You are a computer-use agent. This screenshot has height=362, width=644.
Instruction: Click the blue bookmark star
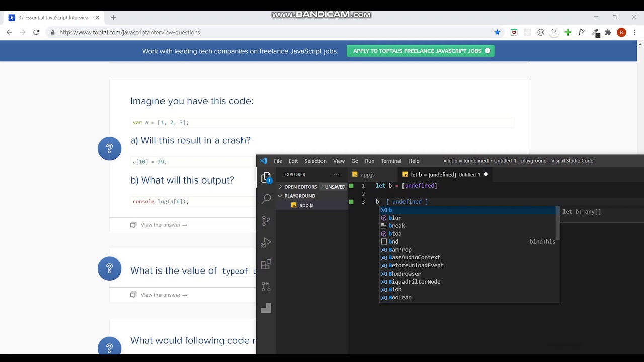click(x=498, y=32)
